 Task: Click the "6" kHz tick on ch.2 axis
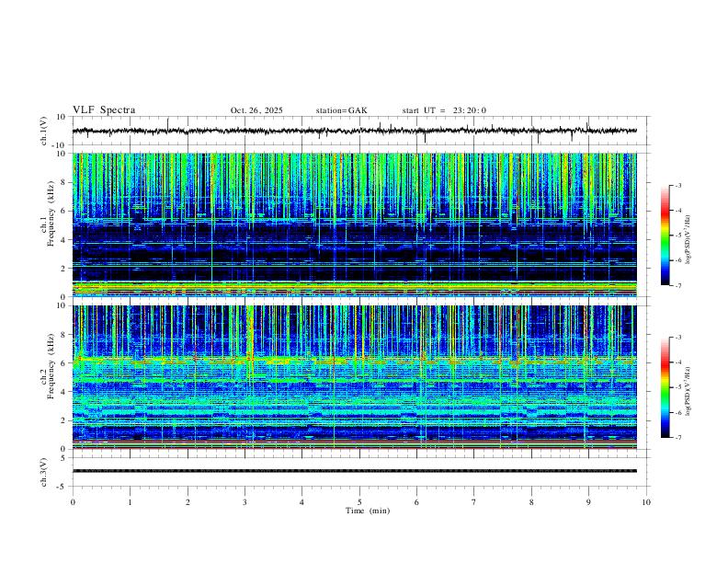[63, 362]
